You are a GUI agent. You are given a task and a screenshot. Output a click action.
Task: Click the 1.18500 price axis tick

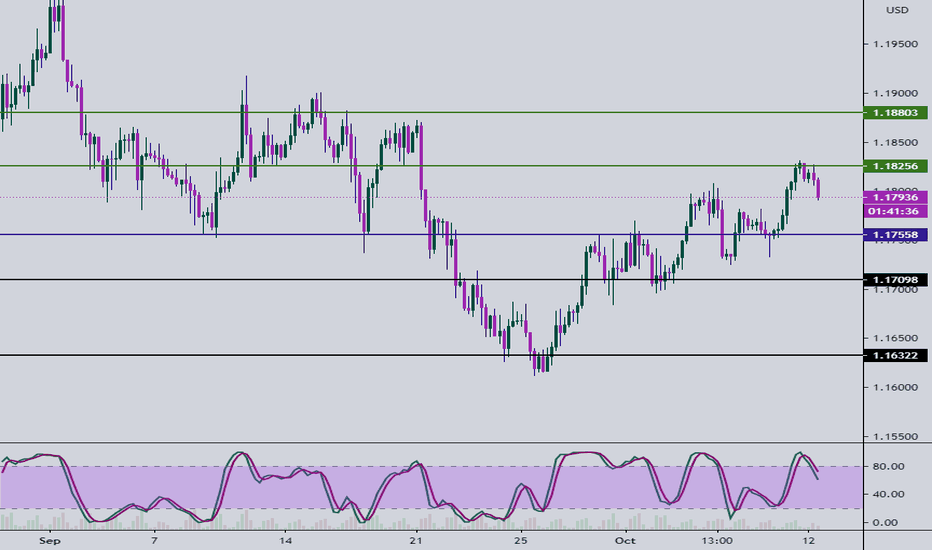pos(895,143)
